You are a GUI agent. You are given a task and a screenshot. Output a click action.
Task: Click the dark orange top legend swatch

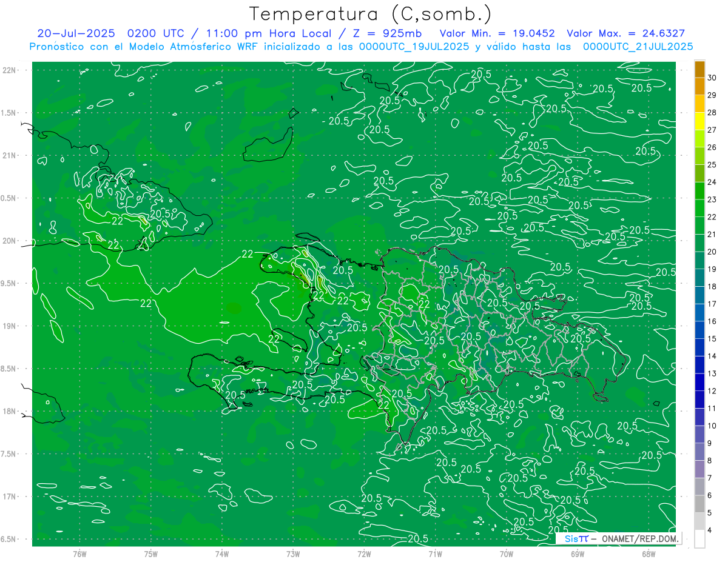point(699,69)
